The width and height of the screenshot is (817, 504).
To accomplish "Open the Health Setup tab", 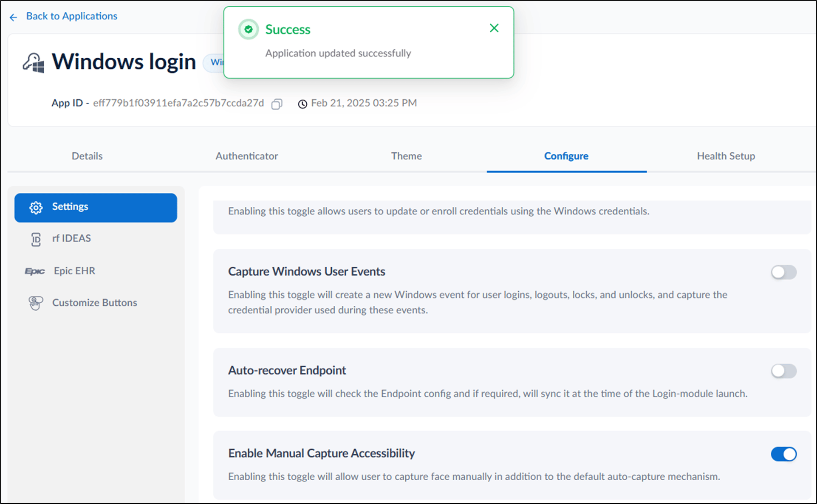I will point(726,156).
